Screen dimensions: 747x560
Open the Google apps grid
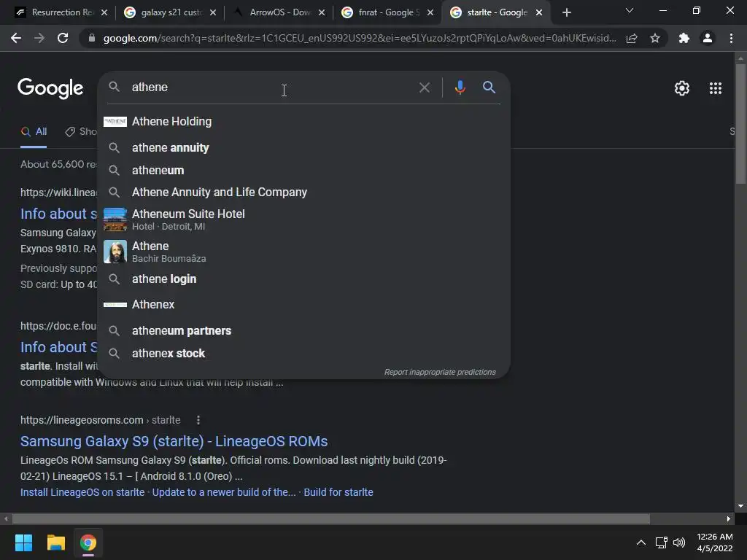pyautogui.click(x=716, y=88)
